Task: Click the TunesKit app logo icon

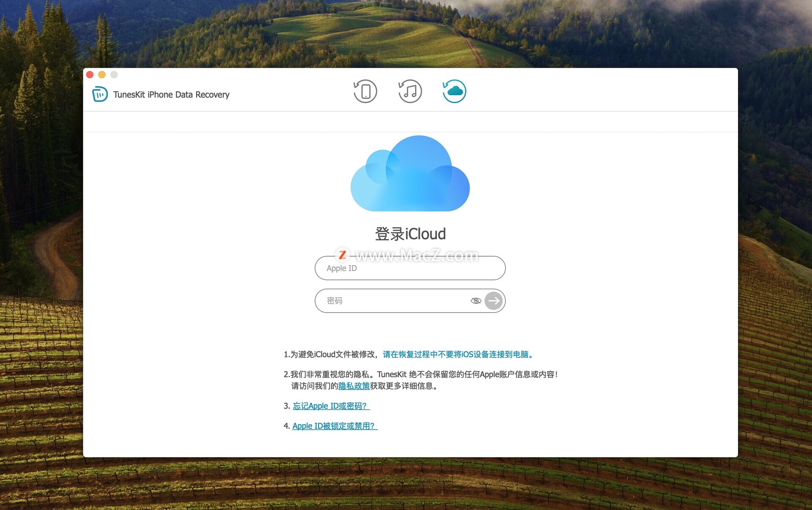Action: point(100,94)
